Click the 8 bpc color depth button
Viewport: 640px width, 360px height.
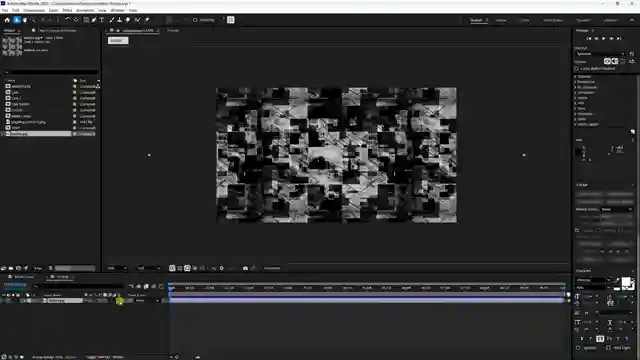[38, 268]
